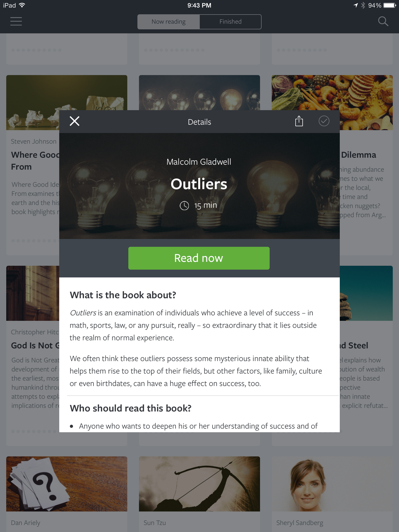Screen dimensions: 399x532
Task: Tap the Malcolm Gladwell author name
Action: [x=199, y=162]
